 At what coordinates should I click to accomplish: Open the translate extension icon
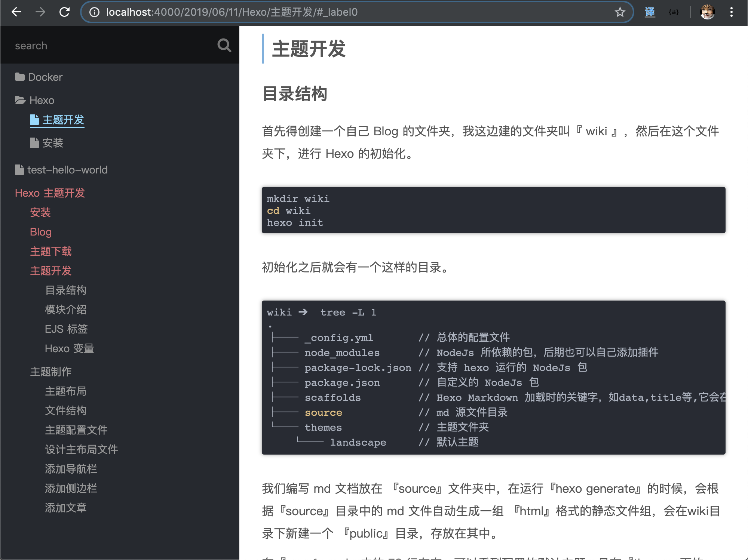[x=650, y=12]
